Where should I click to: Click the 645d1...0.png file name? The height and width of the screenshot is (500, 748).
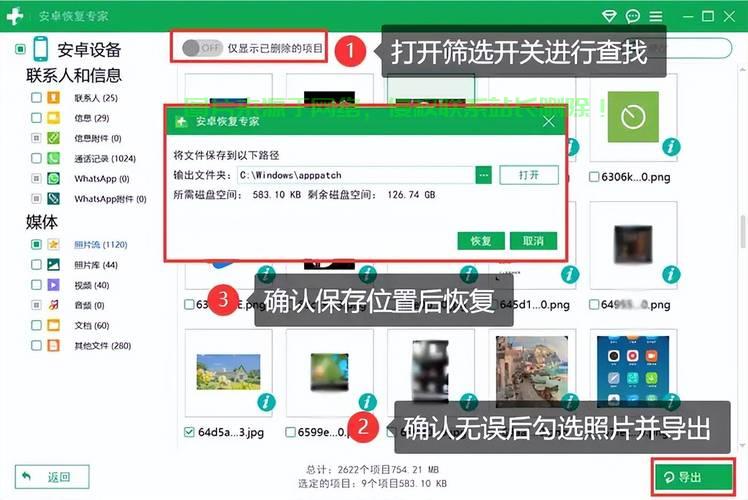(x=534, y=305)
